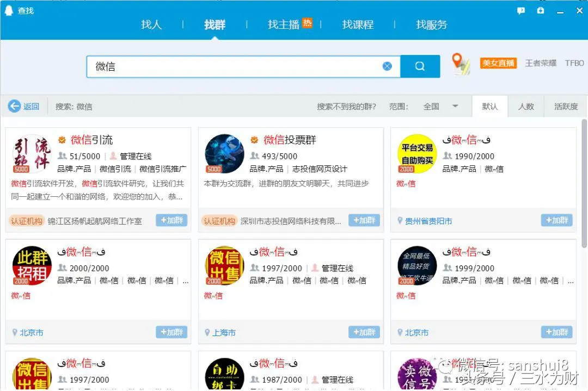The width and height of the screenshot is (588, 391).
Task: Open the map location pin icon
Action: pos(460,64)
